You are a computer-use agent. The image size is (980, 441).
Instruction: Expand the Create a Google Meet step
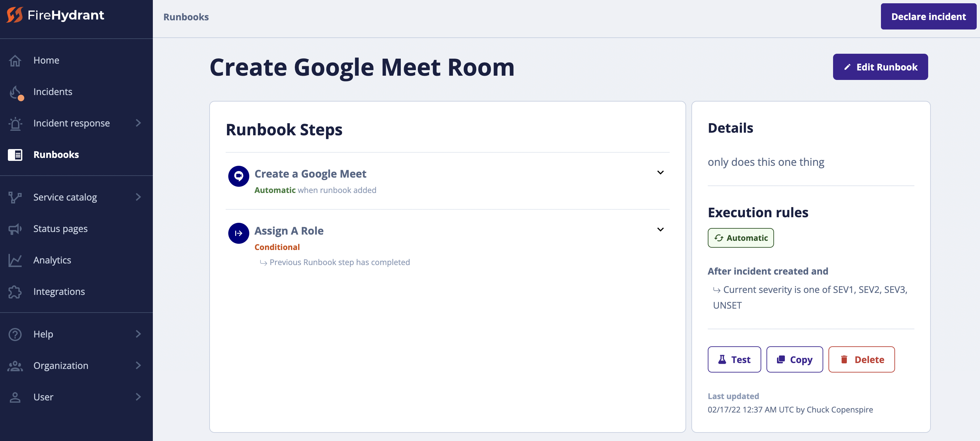661,172
